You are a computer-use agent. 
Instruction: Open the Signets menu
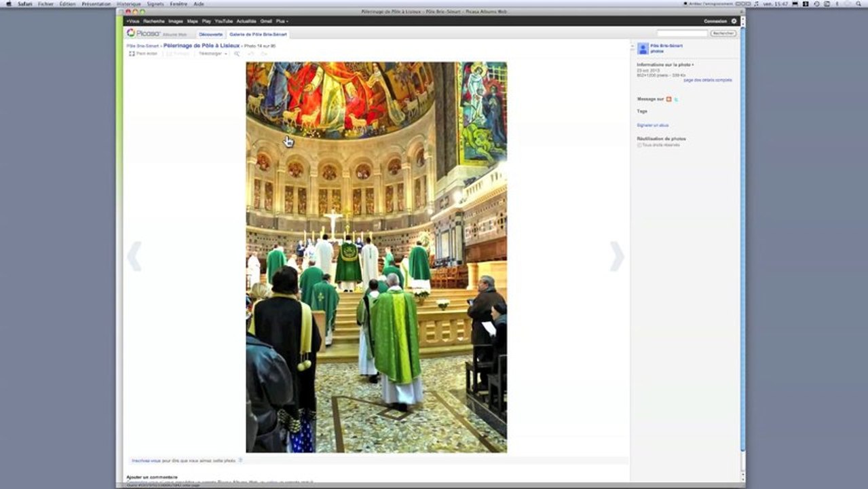click(155, 3)
